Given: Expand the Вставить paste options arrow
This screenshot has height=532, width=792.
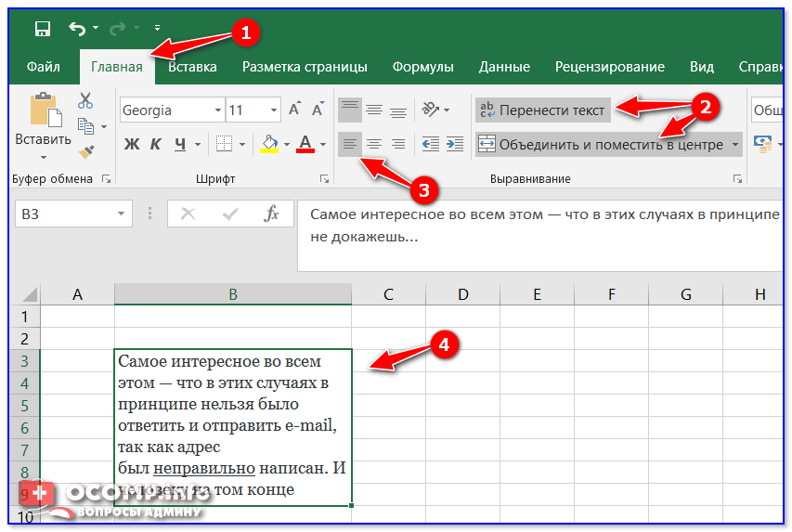Looking at the screenshot, I should click(x=44, y=157).
